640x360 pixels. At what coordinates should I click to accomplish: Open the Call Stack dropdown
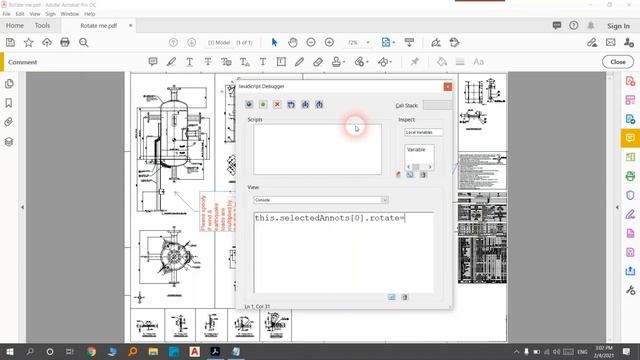(437, 105)
